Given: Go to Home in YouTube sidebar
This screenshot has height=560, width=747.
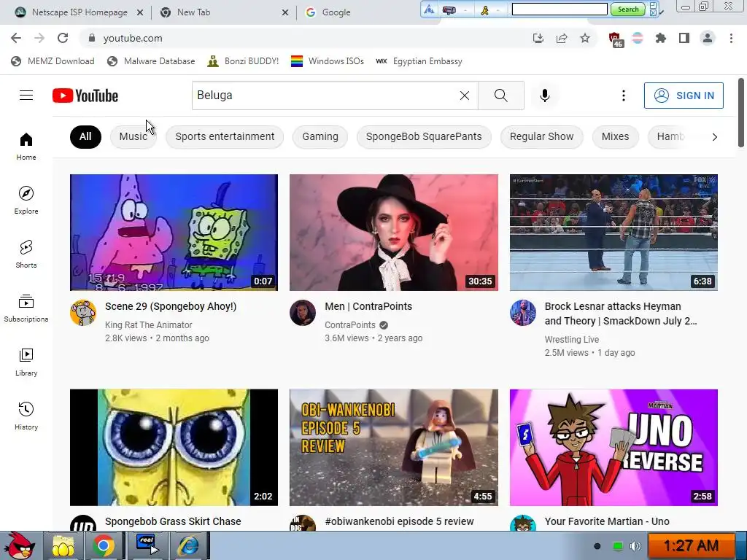Looking at the screenshot, I should click(26, 146).
